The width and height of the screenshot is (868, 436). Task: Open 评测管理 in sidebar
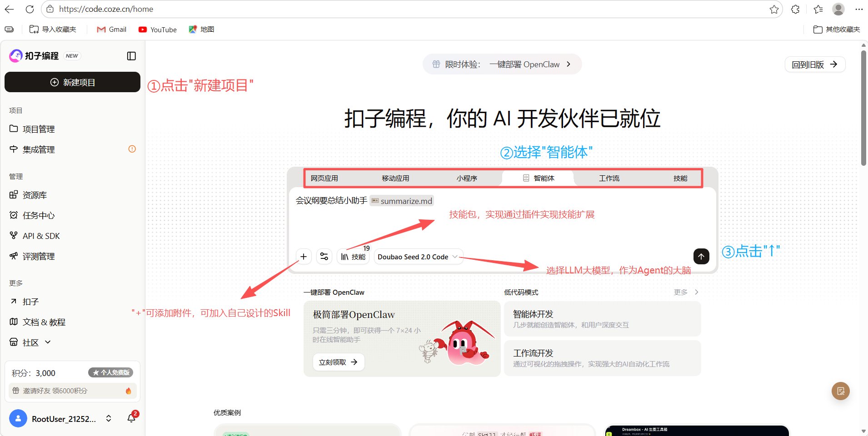click(72, 256)
